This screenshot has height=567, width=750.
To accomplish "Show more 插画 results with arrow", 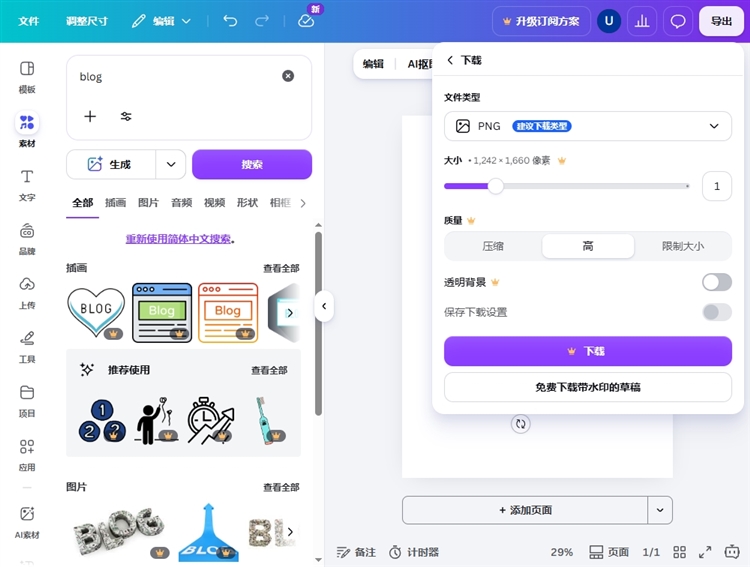I will coord(289,313).
